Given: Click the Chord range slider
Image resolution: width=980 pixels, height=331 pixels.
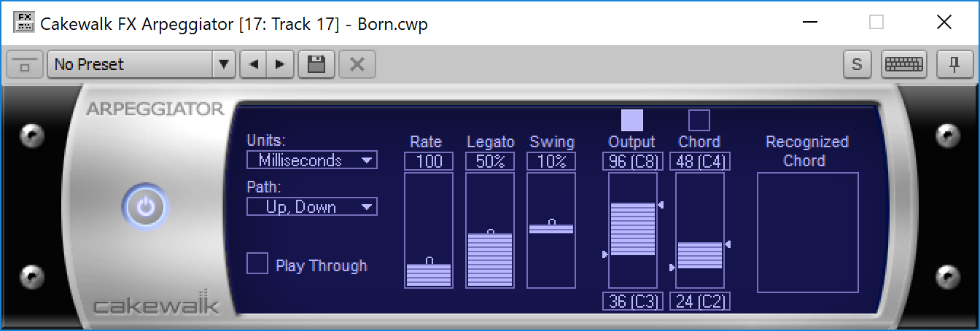Looking at the screenshot, I should click(700, 230).
